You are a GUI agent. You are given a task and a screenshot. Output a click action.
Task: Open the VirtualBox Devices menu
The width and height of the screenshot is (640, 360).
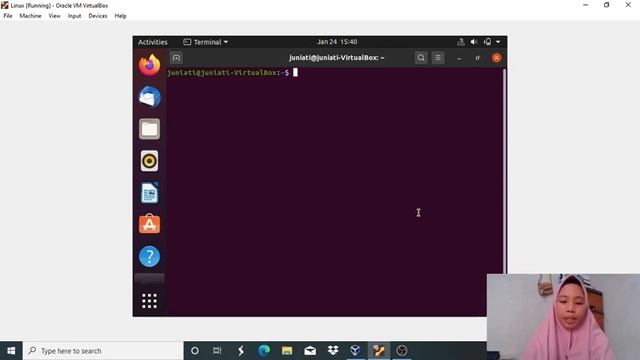[x=98, y=16]
